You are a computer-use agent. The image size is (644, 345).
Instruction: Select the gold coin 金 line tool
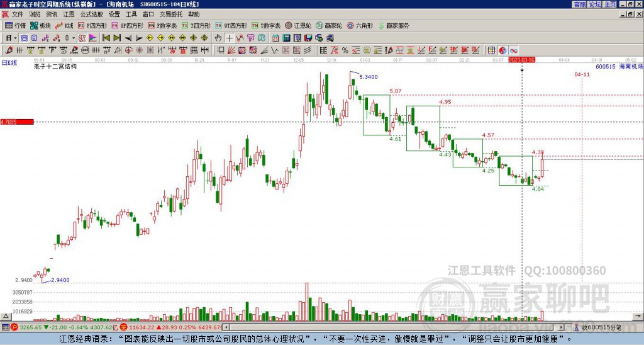point(367,50)
